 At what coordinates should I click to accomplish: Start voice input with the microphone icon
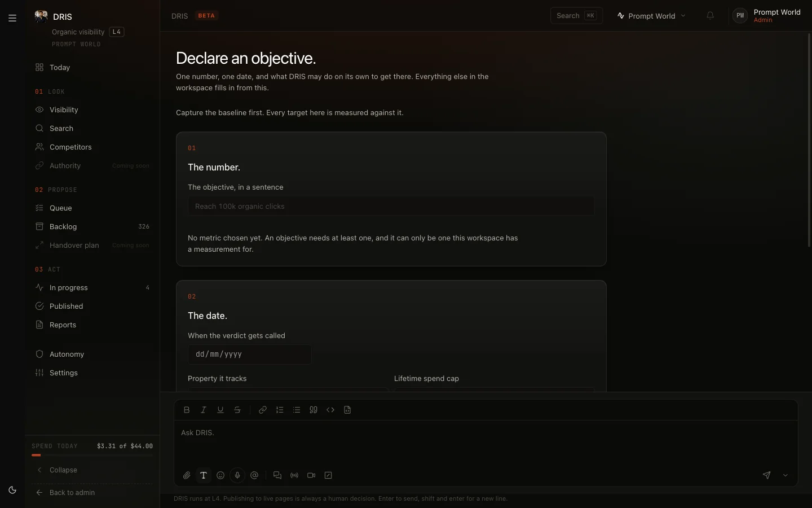click(237, 475)
